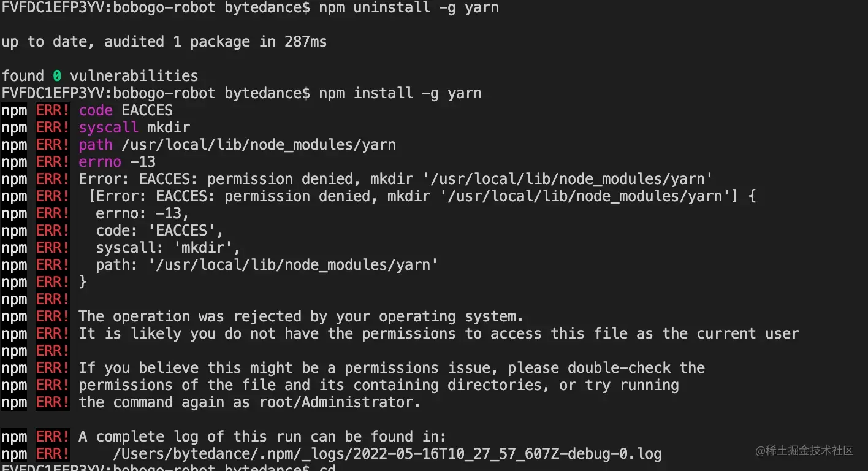The height and width of the screenshot is (471, 868).
Task: Click the purple 'code' keyword before EACCES
Action: coord(96,110)
